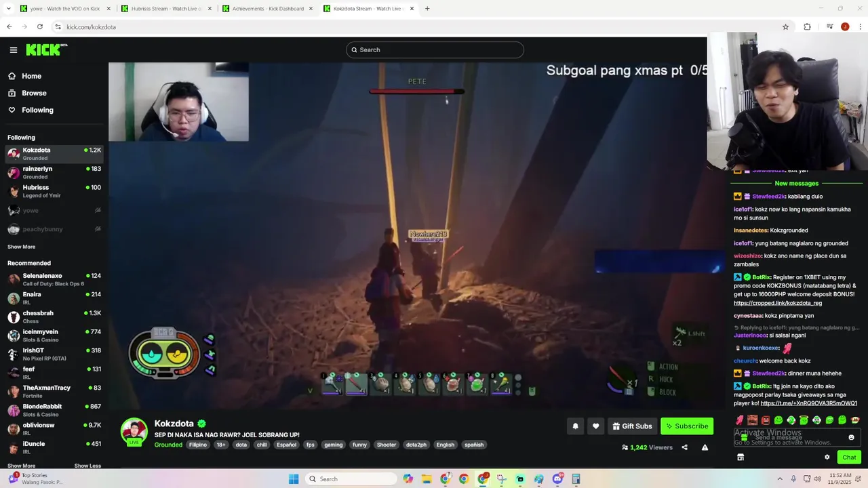Click the address bar URL kick.com/kokzdota
Viewport: 868px width, 488px height.
tap(91, 27)
